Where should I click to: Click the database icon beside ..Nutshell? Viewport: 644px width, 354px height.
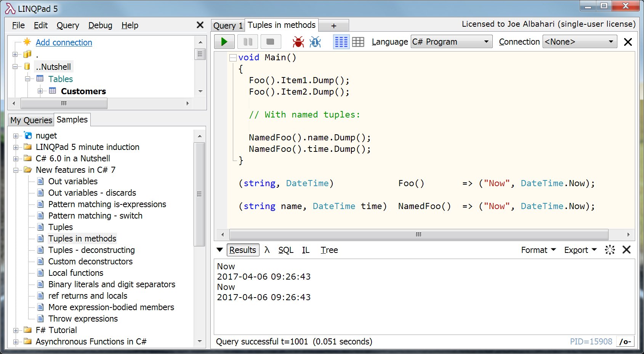[27, 66]
